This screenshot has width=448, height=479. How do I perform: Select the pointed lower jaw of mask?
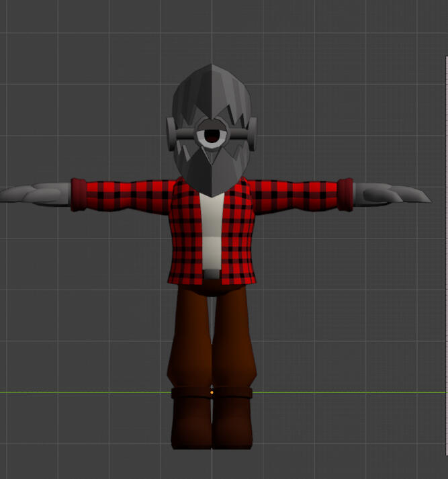(212, 174)
